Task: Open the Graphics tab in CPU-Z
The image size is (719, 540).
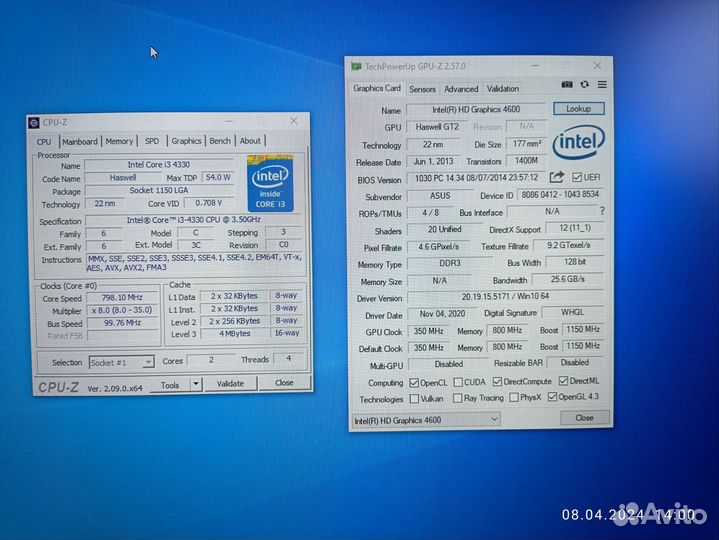Action: (x=186, y=141)
